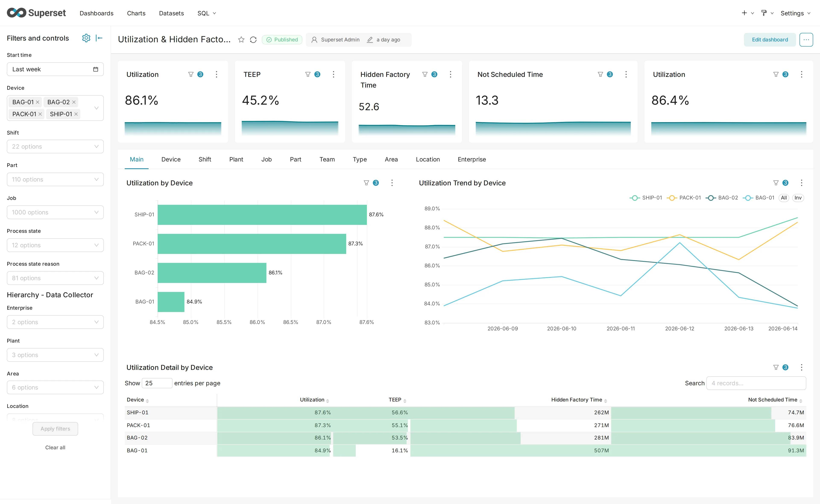
Task: Open the plus new-item menu in the top bar
Action: tap(747, 13)
